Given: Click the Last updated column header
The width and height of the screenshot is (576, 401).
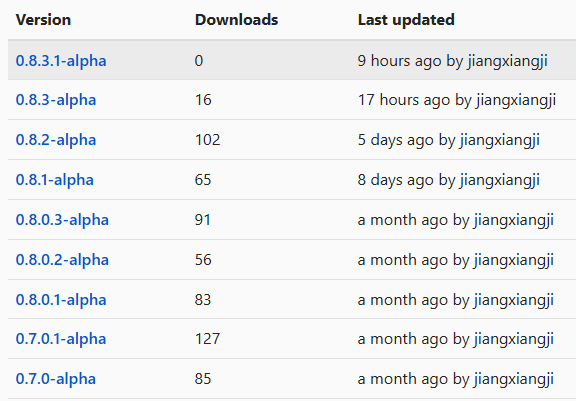Looking at the screenshot, I should click(406, 20).
